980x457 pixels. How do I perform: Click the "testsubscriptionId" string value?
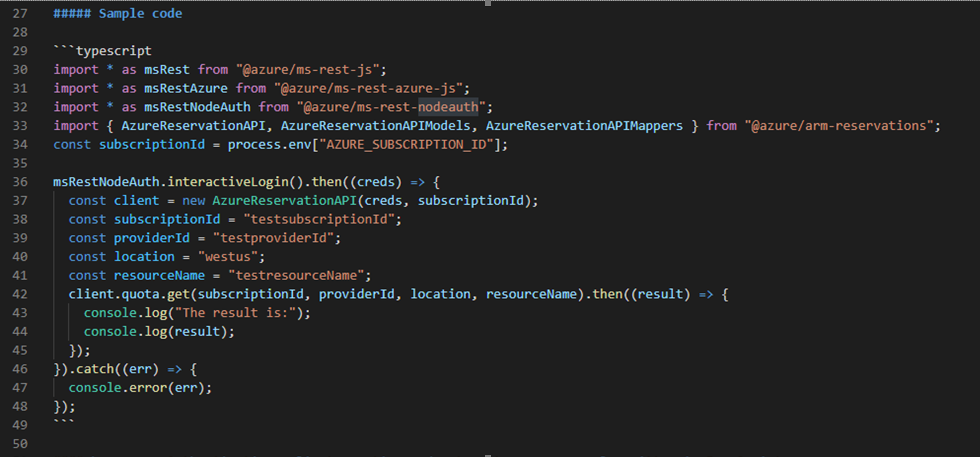pyautogui.click(x=319, y=219)
